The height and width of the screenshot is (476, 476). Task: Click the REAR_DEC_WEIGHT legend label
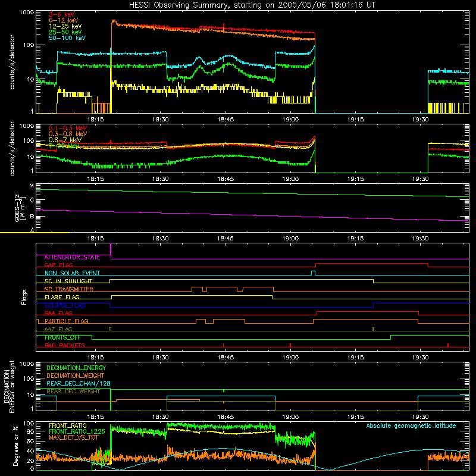click(73, 392)
